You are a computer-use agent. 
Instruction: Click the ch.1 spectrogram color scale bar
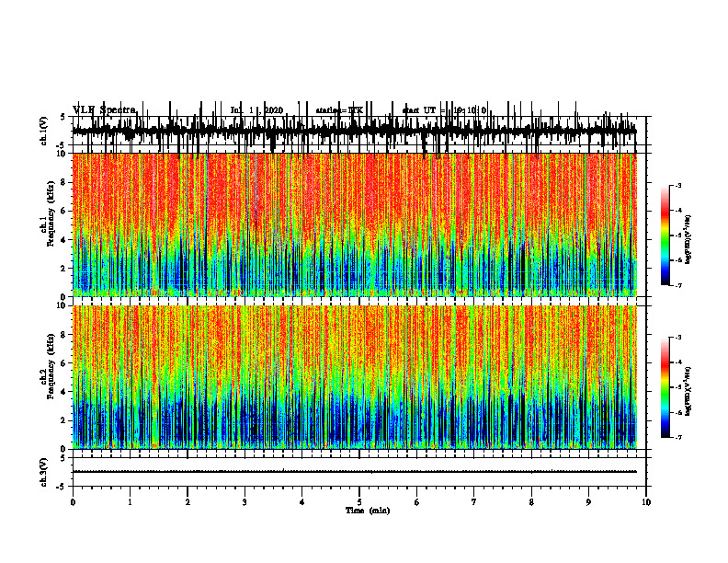(x=665, y=236)
